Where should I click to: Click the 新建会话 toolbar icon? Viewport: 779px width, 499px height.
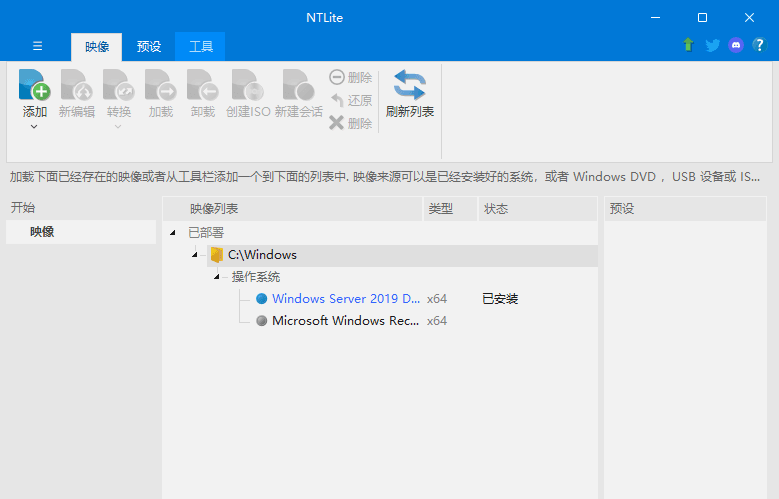pos(298,86)
